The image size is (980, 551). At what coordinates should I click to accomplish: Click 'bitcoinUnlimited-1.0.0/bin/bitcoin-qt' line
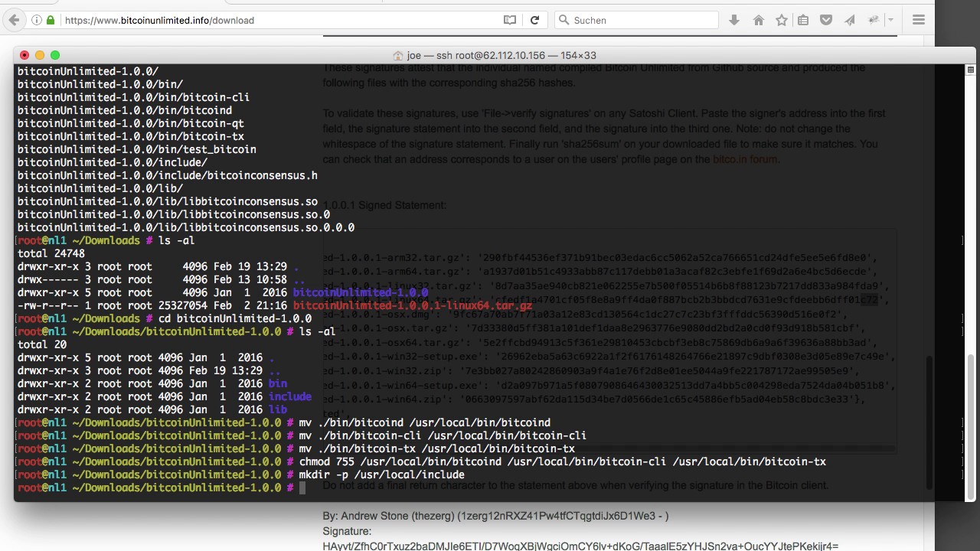click(x=131, y=124)
